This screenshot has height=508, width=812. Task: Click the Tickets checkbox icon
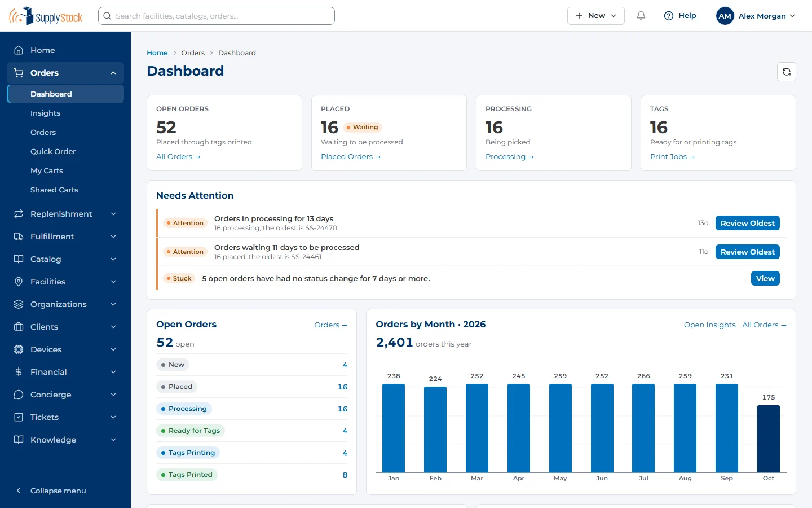[x=19, y=417]
